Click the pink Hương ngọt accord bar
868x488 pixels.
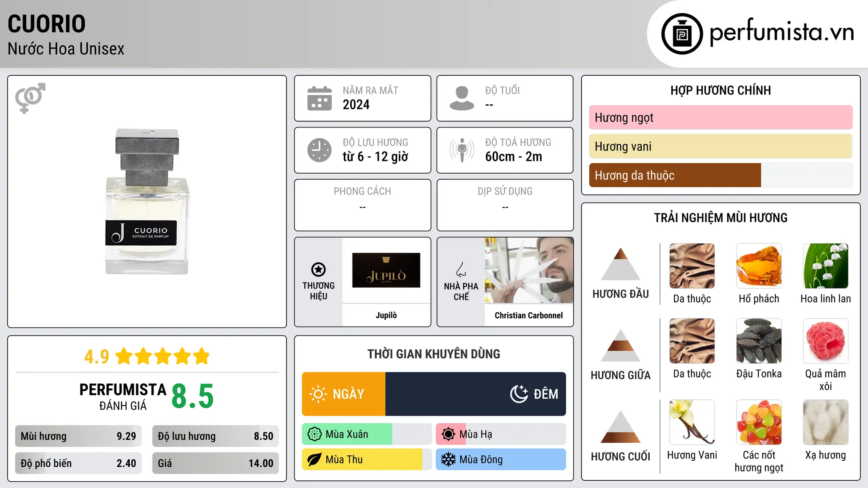(x=721, y=117)
